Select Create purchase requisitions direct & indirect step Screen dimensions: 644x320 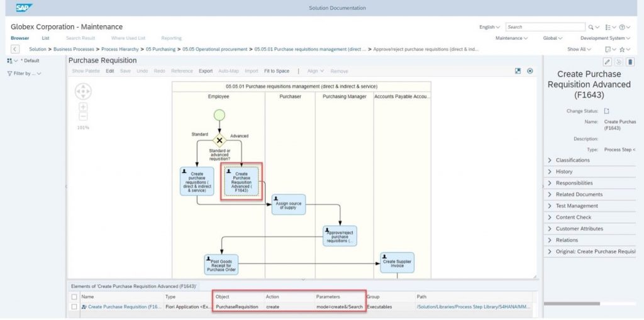point(197,180)
